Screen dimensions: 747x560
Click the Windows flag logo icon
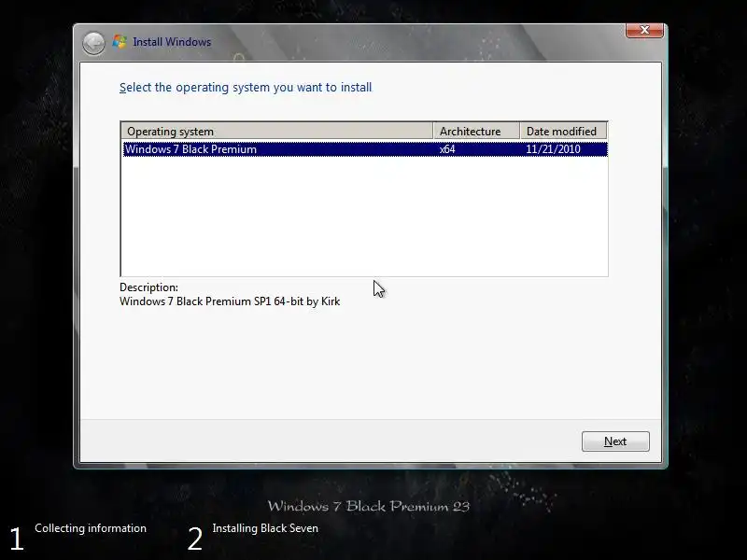(x=120, y=42)
